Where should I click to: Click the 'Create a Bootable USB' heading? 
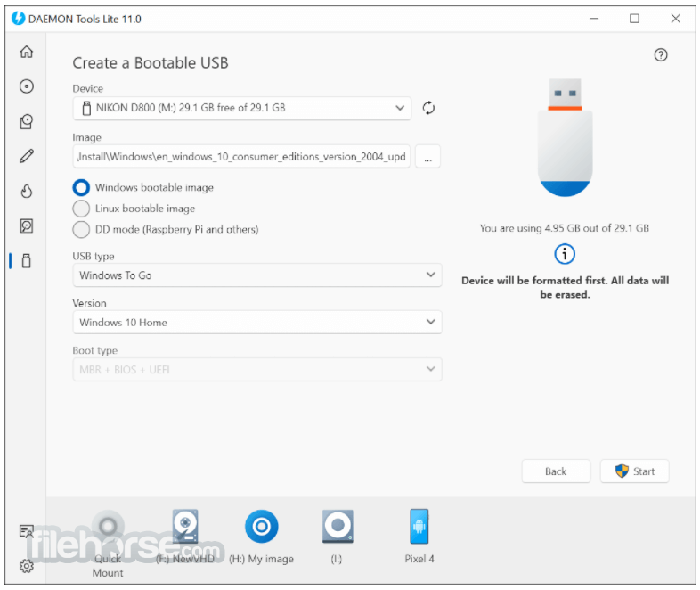[151, 63]
